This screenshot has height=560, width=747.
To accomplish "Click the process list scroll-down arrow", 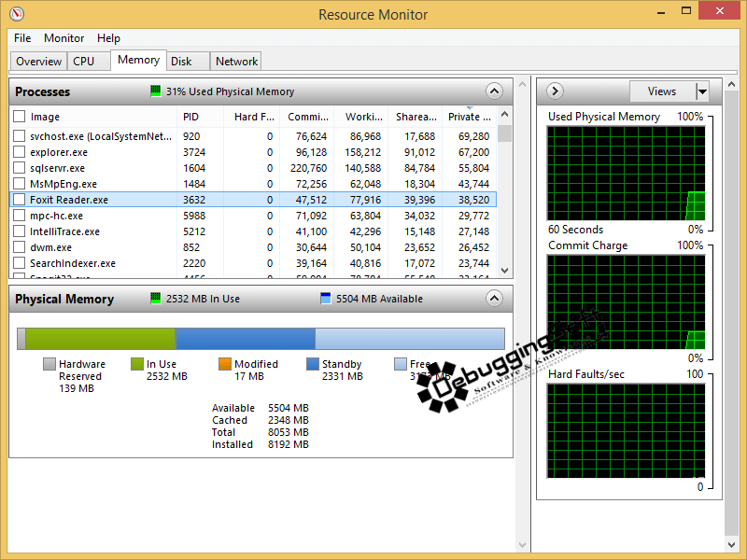I will coord(504,271).
